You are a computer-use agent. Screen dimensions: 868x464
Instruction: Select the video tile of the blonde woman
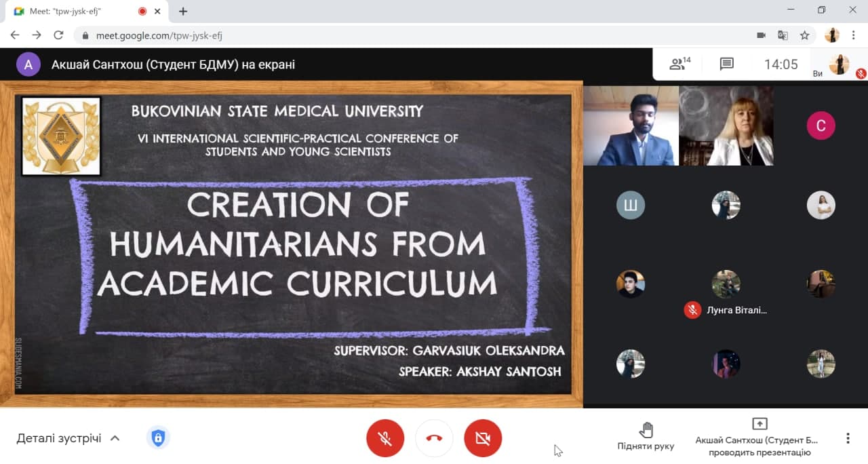726,125
